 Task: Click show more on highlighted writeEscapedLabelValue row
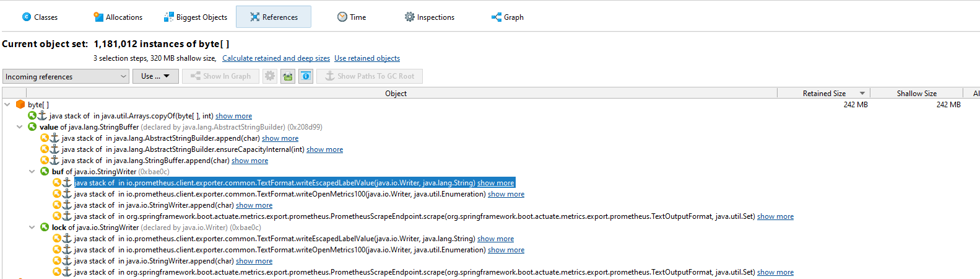tap(495, 183)
